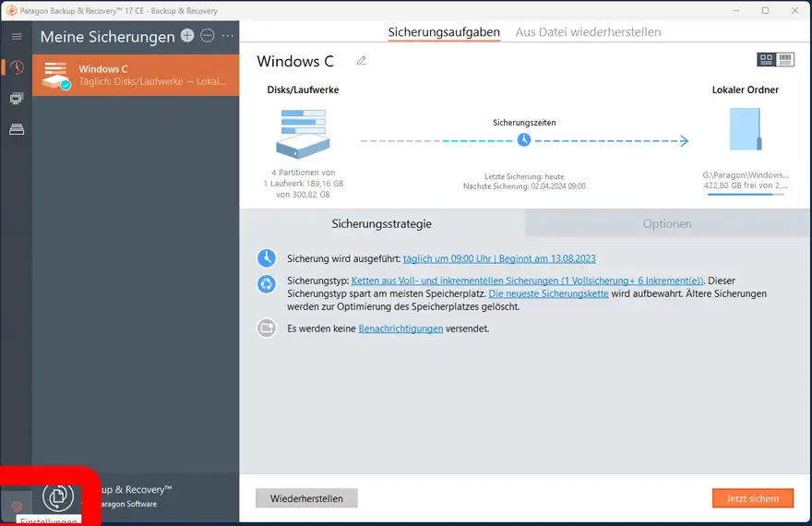Click the 4 Partitionen von 1 Laufwerk text
This screenshot has width=812, height=526.
pyautogui.click(x=303, y=177)
